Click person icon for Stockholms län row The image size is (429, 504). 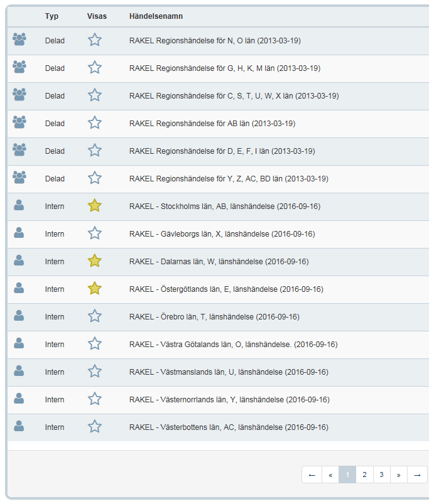pos(19,205)
